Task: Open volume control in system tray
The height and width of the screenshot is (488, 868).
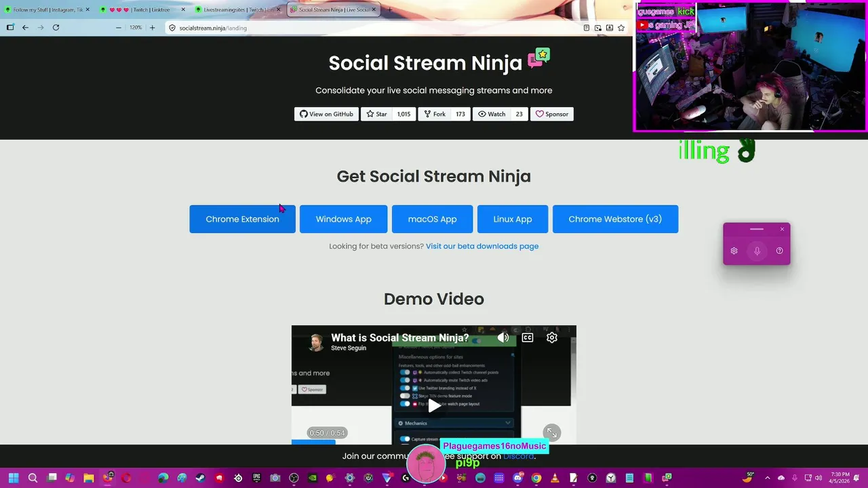Action: pos(818,478)
